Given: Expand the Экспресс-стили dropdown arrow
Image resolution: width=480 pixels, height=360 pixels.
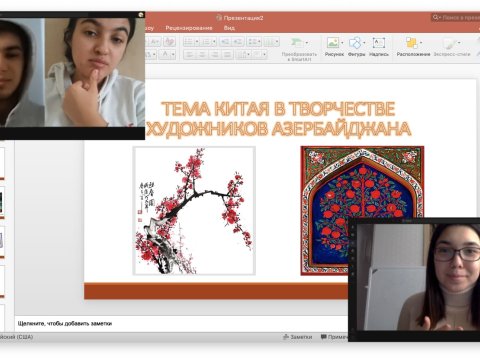Looking at the screenshot, I should coord(459,43).
